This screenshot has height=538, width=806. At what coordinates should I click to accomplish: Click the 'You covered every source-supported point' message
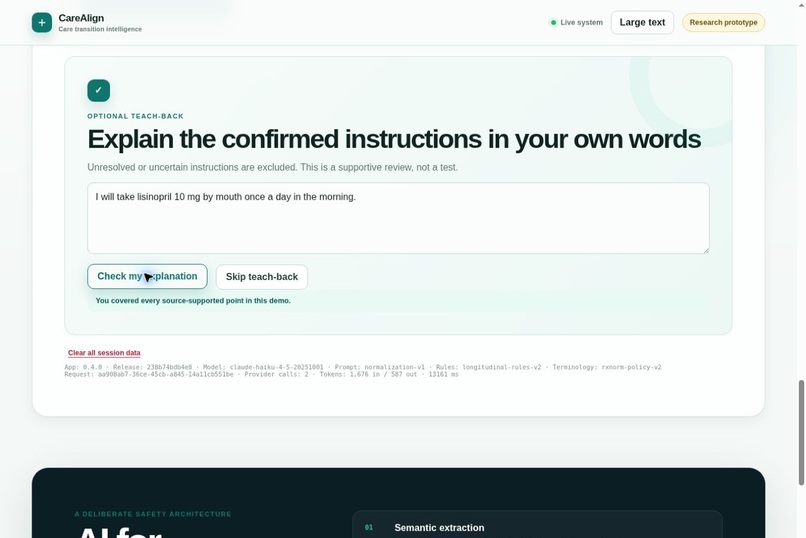tap(193, 301)
